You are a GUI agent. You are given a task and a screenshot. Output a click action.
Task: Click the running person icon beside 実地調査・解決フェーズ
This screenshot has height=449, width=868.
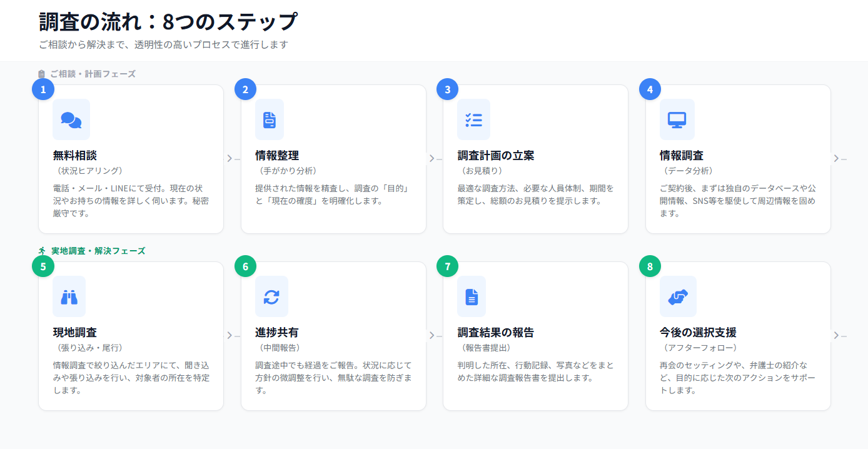pos(43,251)
